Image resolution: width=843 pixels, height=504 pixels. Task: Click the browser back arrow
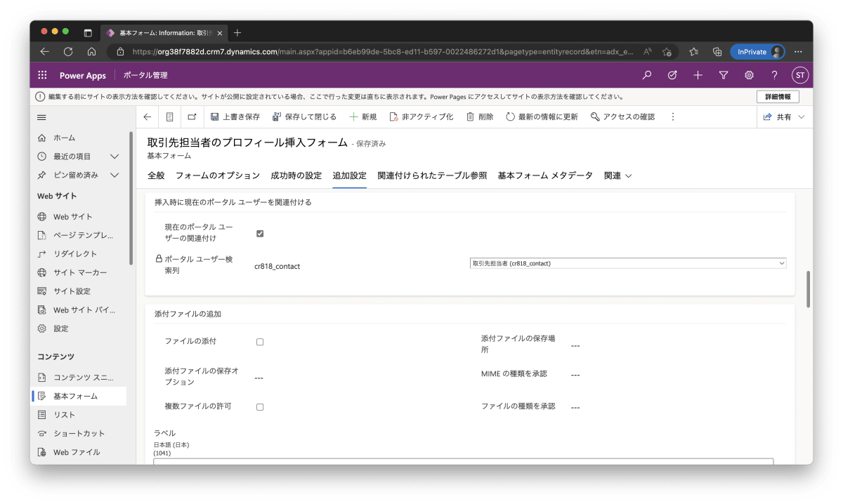coord(44,51)
